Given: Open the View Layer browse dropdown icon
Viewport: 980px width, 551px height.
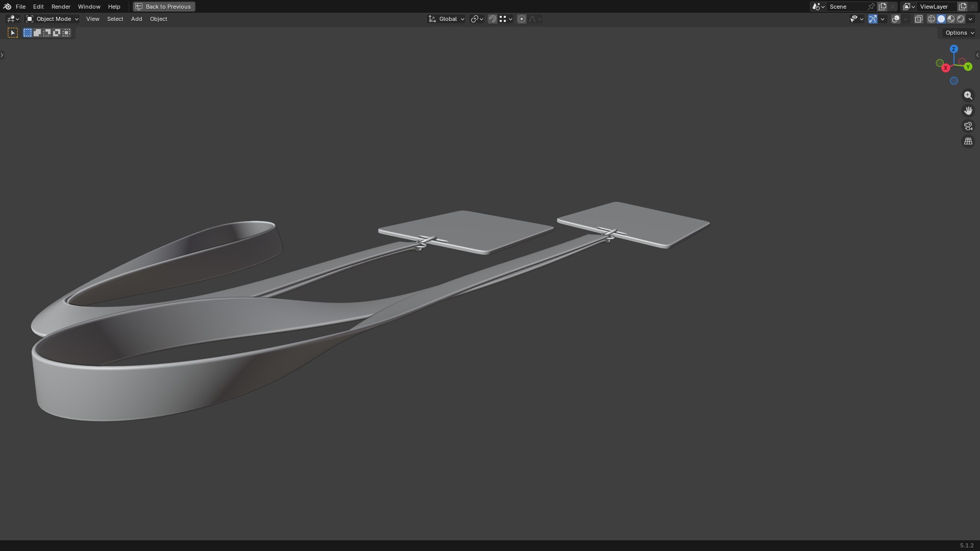Looking at the screenshot, I should 909,7.
